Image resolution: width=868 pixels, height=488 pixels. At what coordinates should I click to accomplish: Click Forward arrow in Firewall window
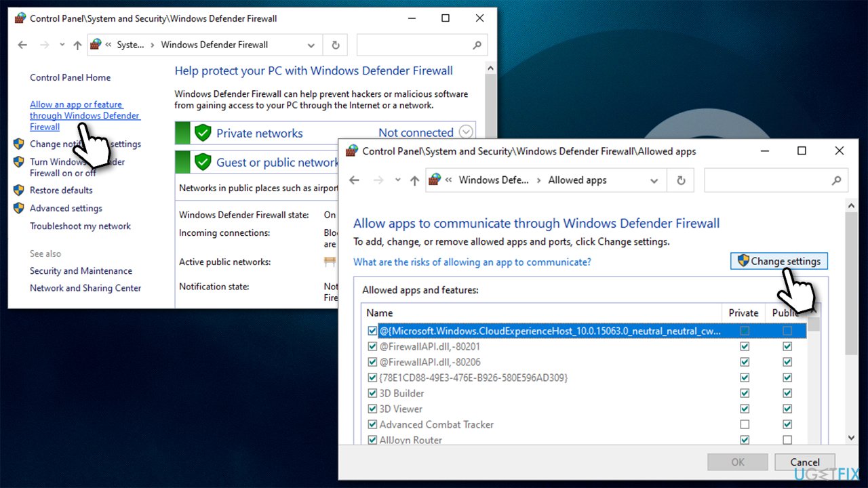tap(45, 45)
